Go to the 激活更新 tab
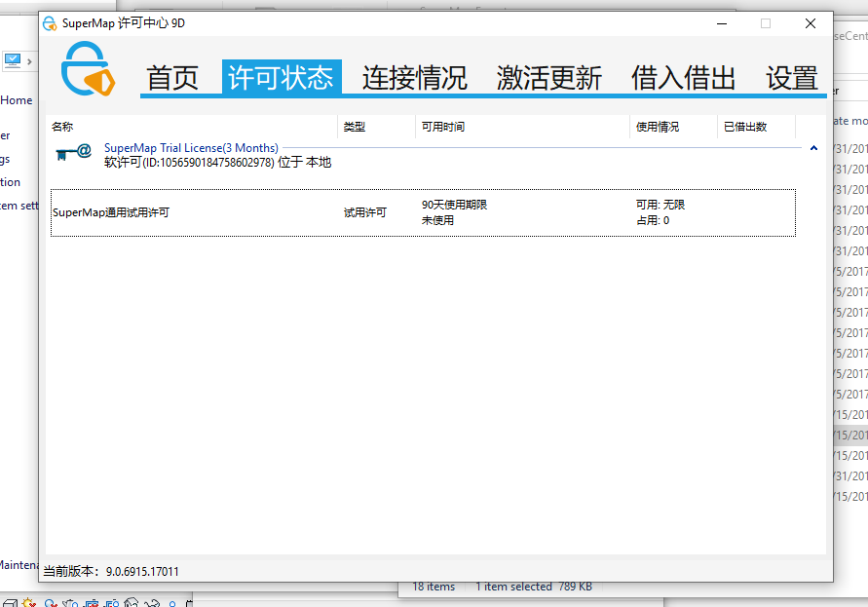Image resolution: width=868 pixels, height=607 pixels. tap(549, 78)
